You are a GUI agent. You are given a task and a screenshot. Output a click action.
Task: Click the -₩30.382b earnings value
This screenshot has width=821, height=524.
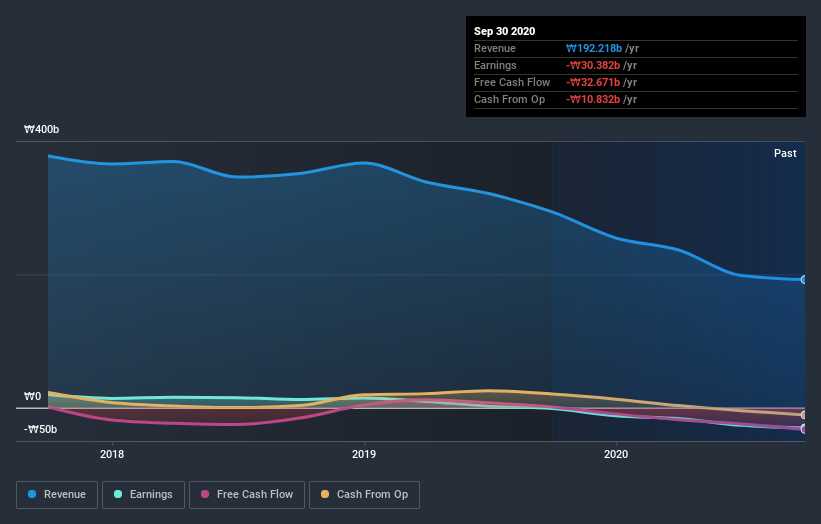pyautogui.click(x=593, y=65)
